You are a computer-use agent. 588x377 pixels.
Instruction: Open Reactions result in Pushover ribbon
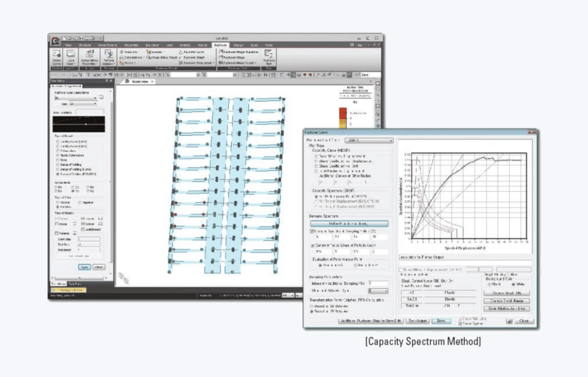coord(130,52)
